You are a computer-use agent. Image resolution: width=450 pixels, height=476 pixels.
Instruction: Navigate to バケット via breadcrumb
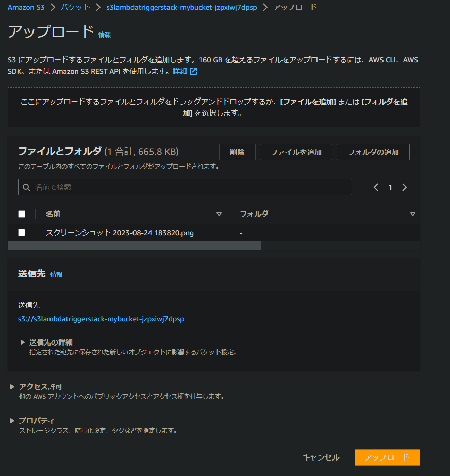point(75,7)
